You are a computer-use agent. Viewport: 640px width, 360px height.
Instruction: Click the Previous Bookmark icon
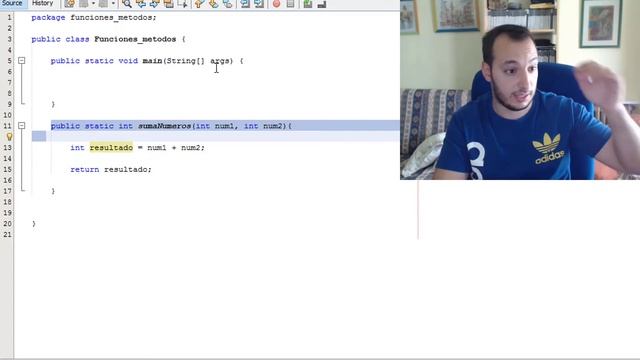click(x=199, y=4)
